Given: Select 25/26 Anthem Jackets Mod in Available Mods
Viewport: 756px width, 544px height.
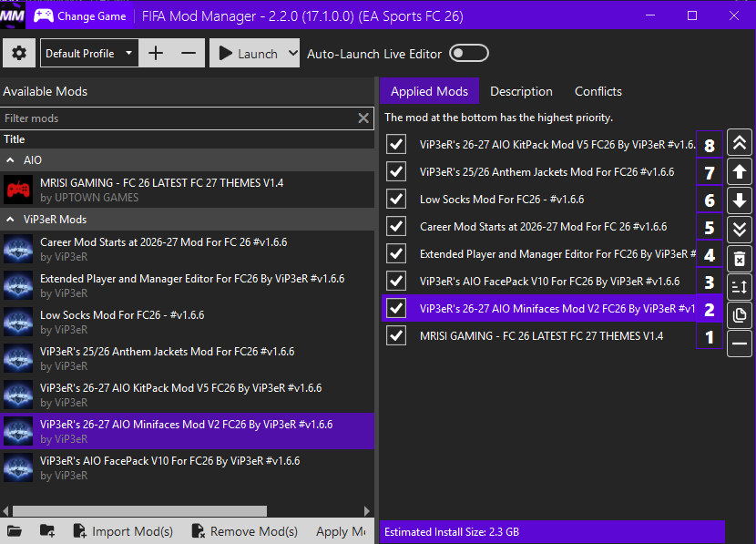Looking at the screenshot, I should pos(187,358).
